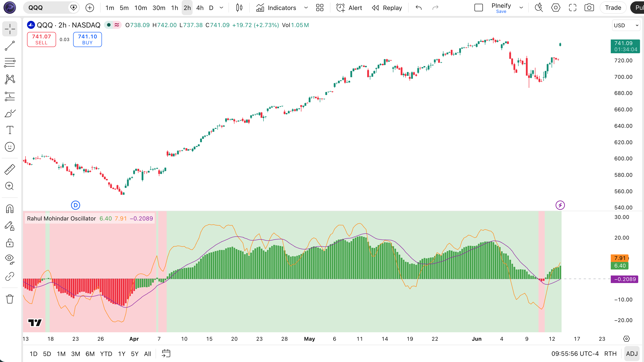The image size is (644, 362).
Task: Toggle ADJ adjusted data button
Action: click(632, 354)
